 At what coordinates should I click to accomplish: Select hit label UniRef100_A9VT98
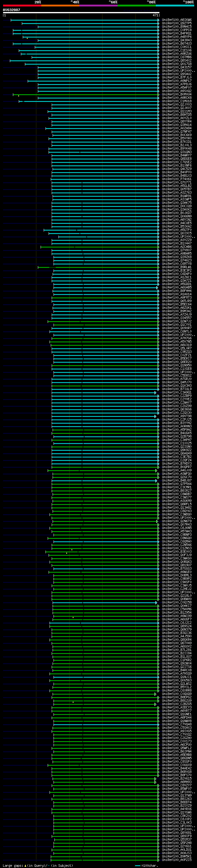177,416
